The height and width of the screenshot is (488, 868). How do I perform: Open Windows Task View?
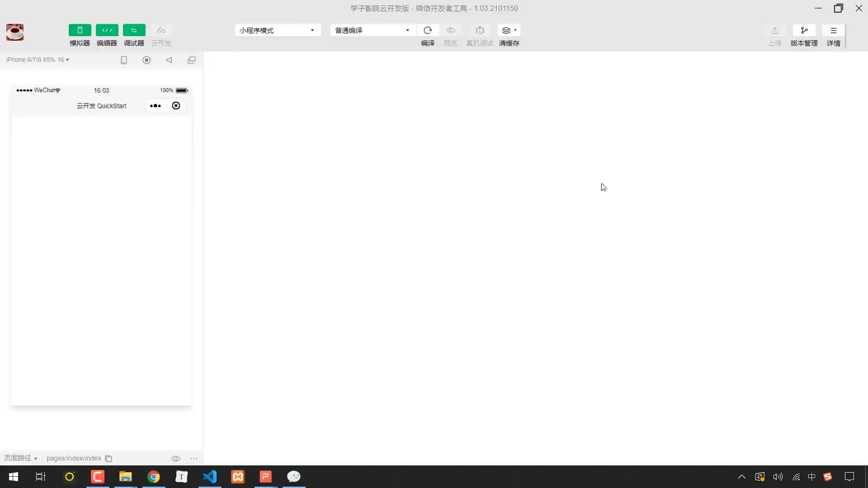[41, 477]
